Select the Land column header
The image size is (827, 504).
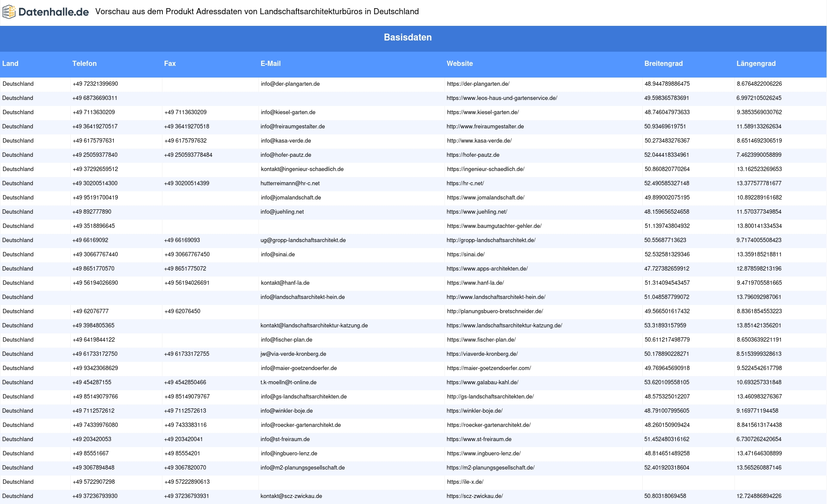pos(10,63)
